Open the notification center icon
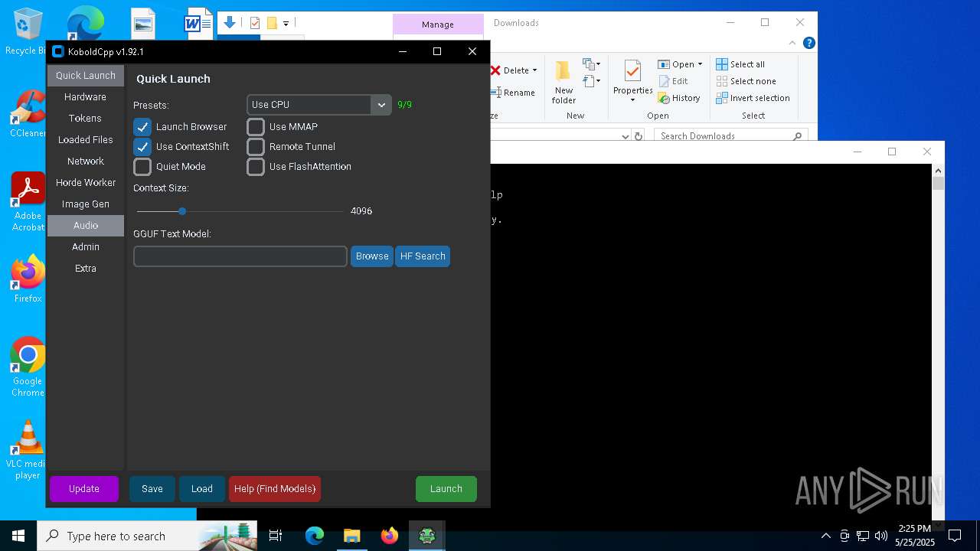This screenshot has height=551, width=980. 955,536
